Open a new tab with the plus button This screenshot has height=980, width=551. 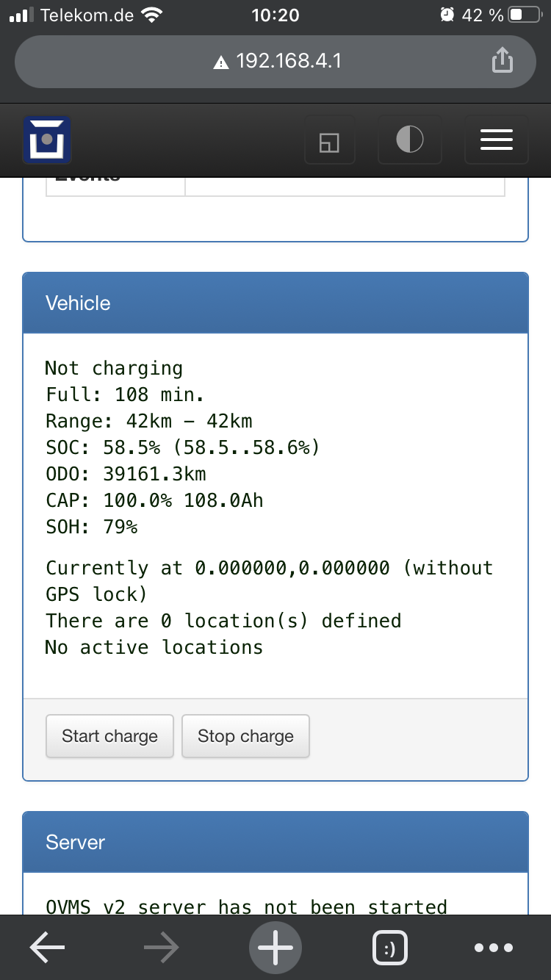pos(275,948)
